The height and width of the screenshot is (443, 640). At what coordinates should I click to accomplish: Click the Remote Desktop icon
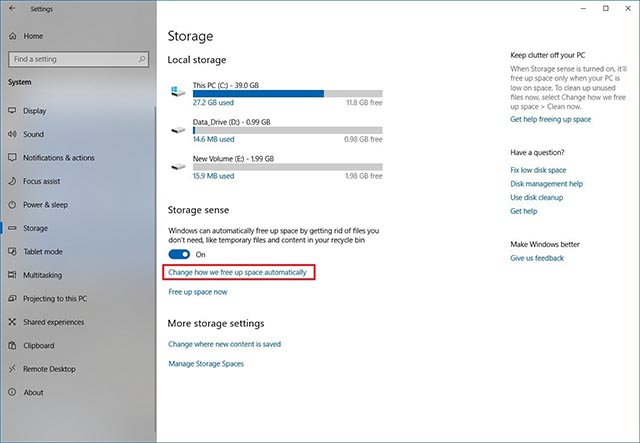click(12, 369)
